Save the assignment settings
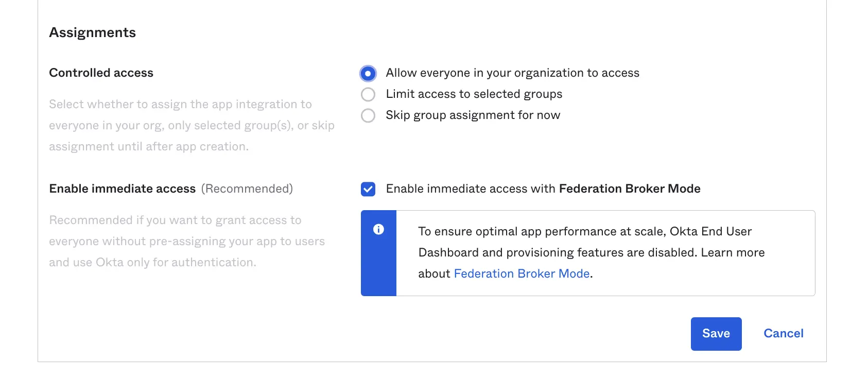Viewport: 868px width, 377px height. point(716,333)
